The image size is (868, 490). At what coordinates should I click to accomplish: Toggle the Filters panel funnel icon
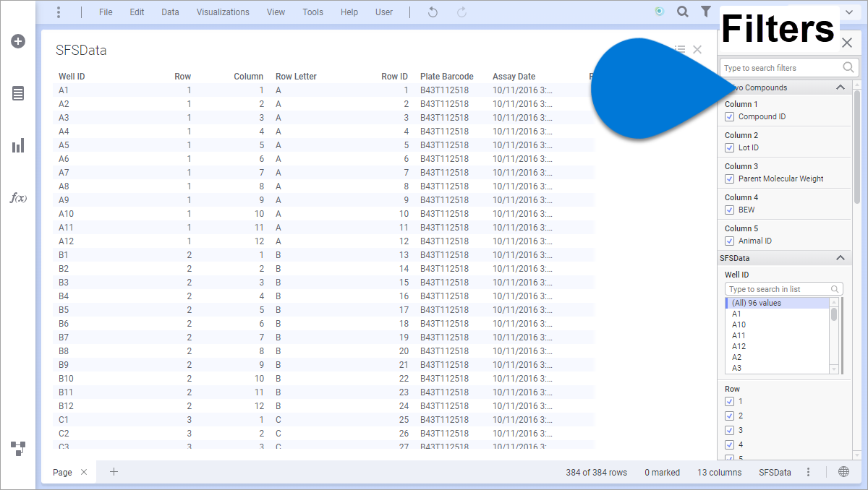705,12
